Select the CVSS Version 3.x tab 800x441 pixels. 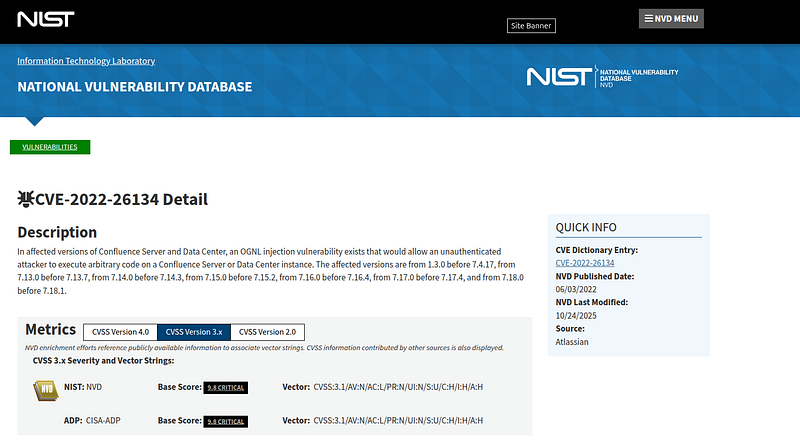[194, 332]
